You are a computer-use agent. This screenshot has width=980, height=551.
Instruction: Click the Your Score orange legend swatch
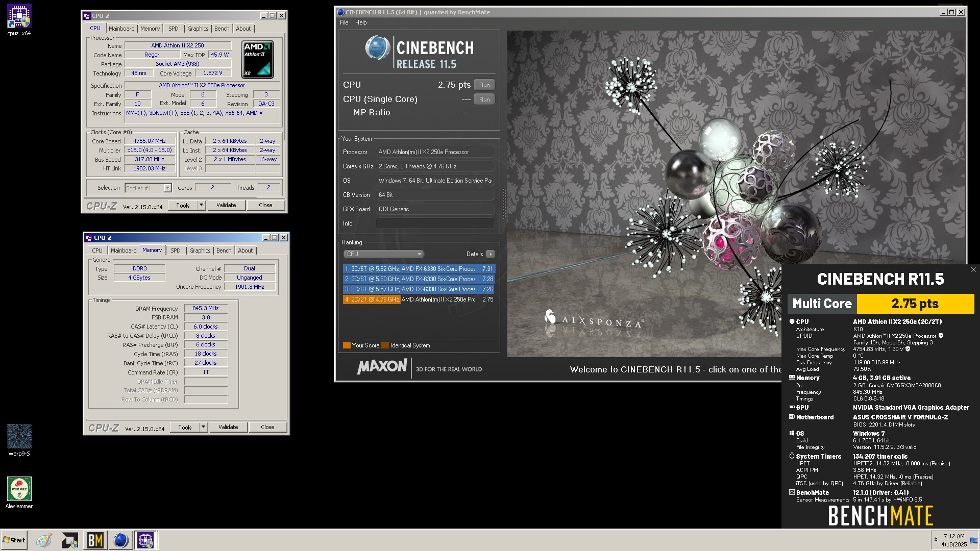pyautogui.click(x=347, y=345)
